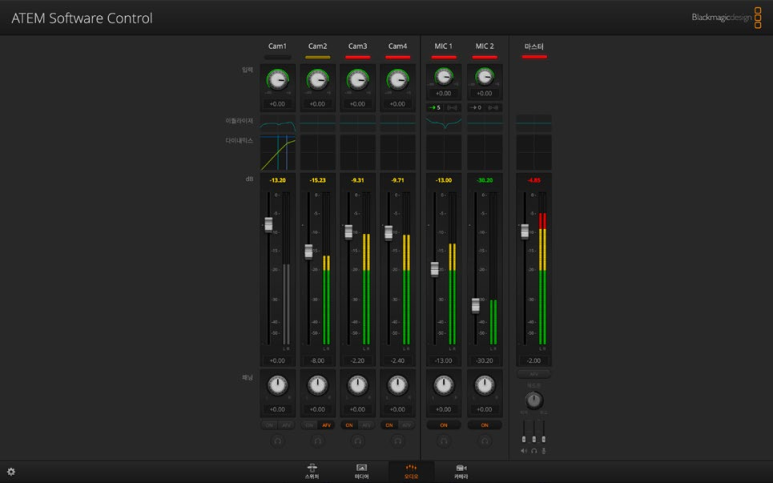This screenshot has width=773, height=483.
Task: Click the Cam4 pan knob
Action: [x=397, y=385]
